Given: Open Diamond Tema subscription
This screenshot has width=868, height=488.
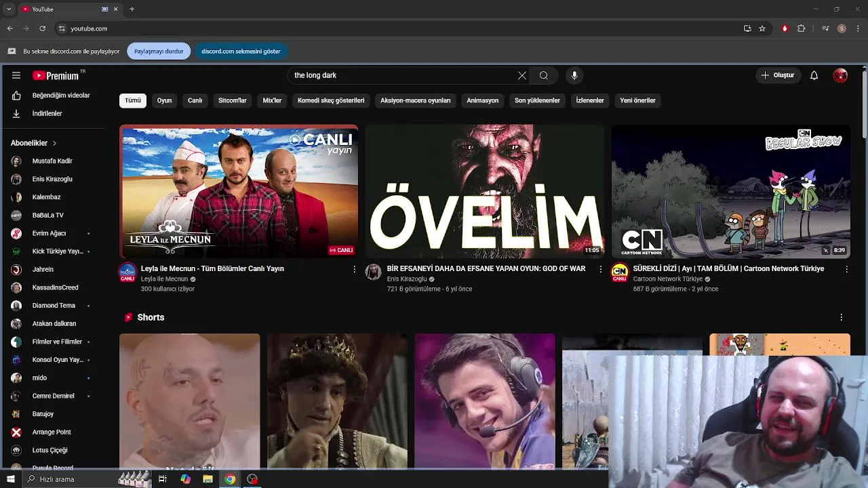Looking at the screenshot, I should 54,306.
